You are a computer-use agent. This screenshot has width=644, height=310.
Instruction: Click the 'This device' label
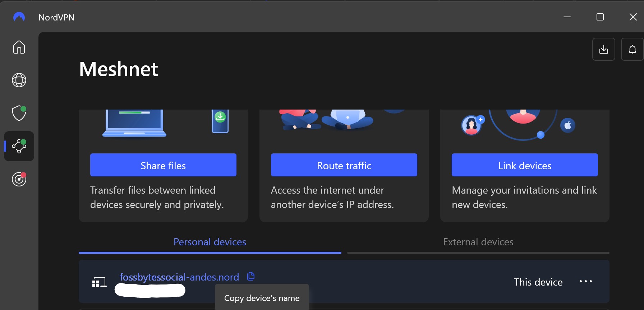click(x=538, y=282)
